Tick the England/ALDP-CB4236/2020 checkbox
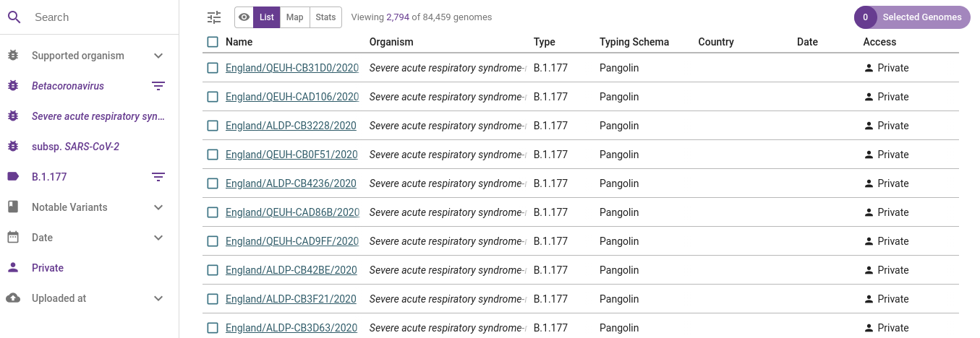Image resolution: width=980 pixels, height=338 pixels. coord(213,183)
